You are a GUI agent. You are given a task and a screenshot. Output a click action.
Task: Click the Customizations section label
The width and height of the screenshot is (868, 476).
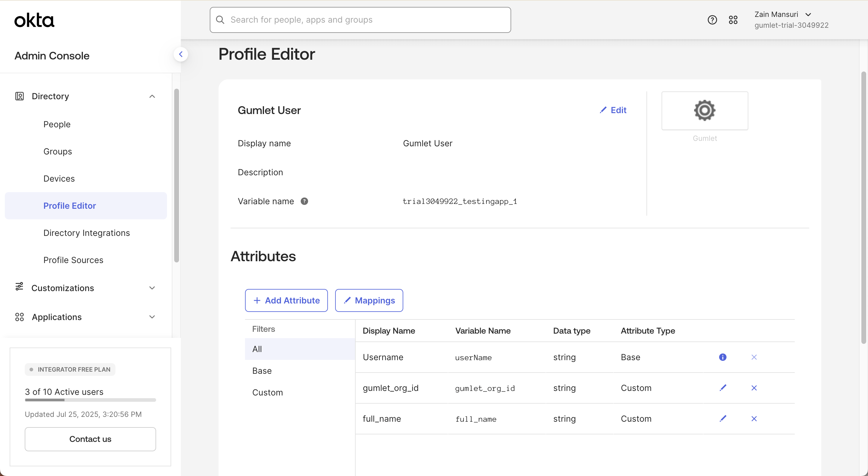(x=63, y=288)
